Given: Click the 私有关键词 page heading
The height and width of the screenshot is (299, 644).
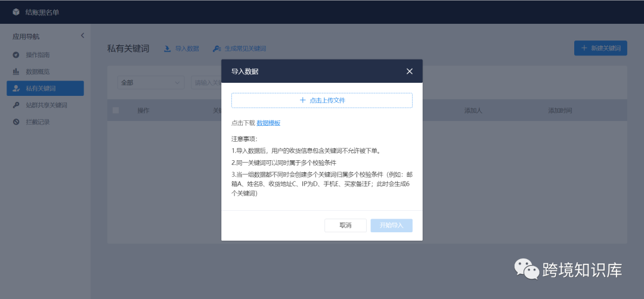Looking at the screenshot, I should (128, 49).
